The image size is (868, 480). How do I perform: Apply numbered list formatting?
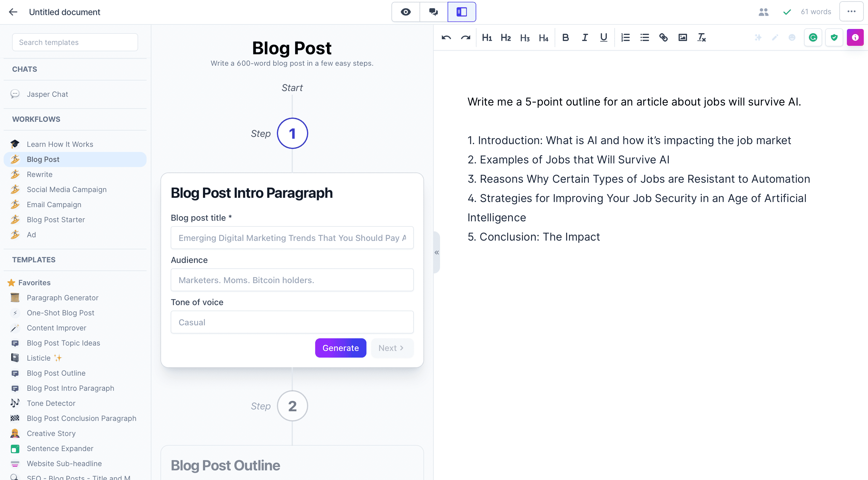[x=625, y=37]
